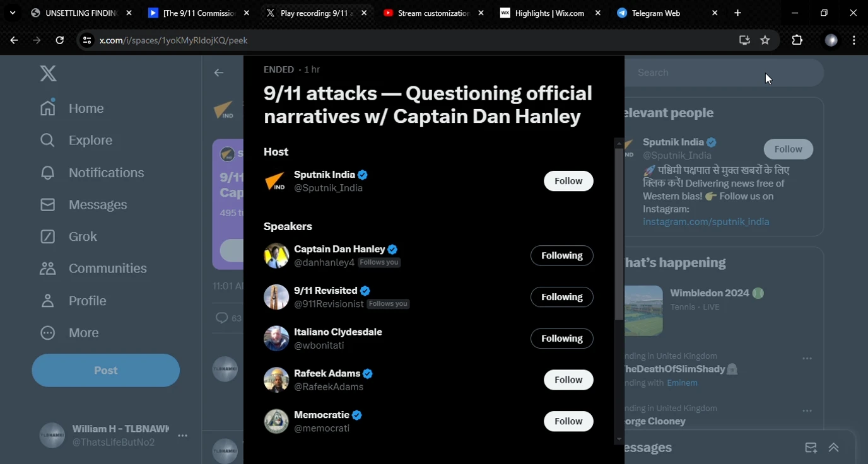This screenshot has width=868, height=464.
Task: Open the instagram.com/sputnik_india link
Action: pyautogui.click(x=706, y=222)
